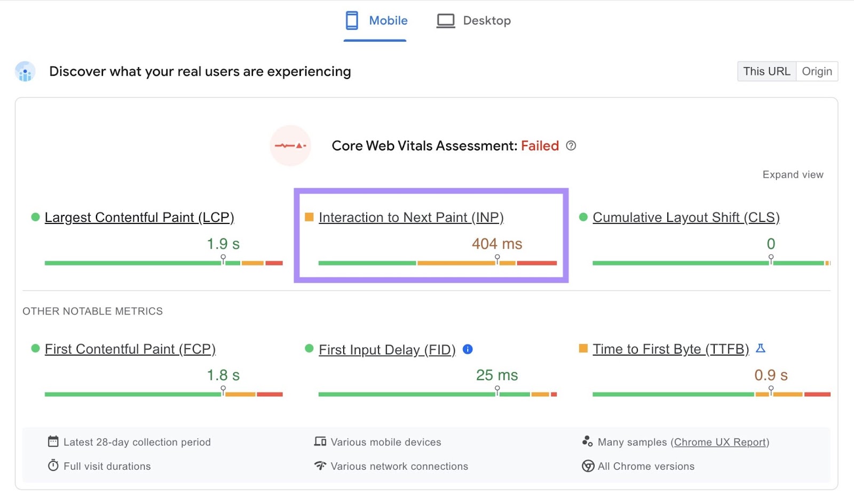Image resolution: width=854 pixels, height=504 pixels.
Task: Click the orange square indicator beside INP
Action: coord(309,217)
